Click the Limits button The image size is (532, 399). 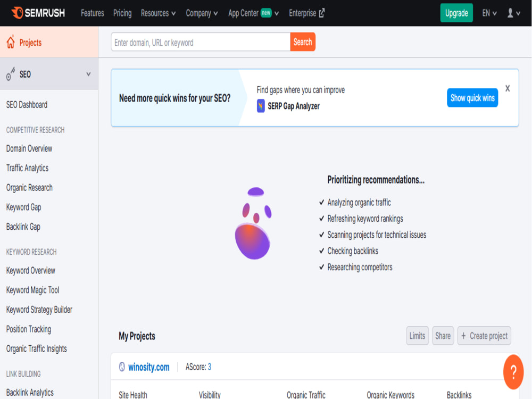click(x=417, y=336)
